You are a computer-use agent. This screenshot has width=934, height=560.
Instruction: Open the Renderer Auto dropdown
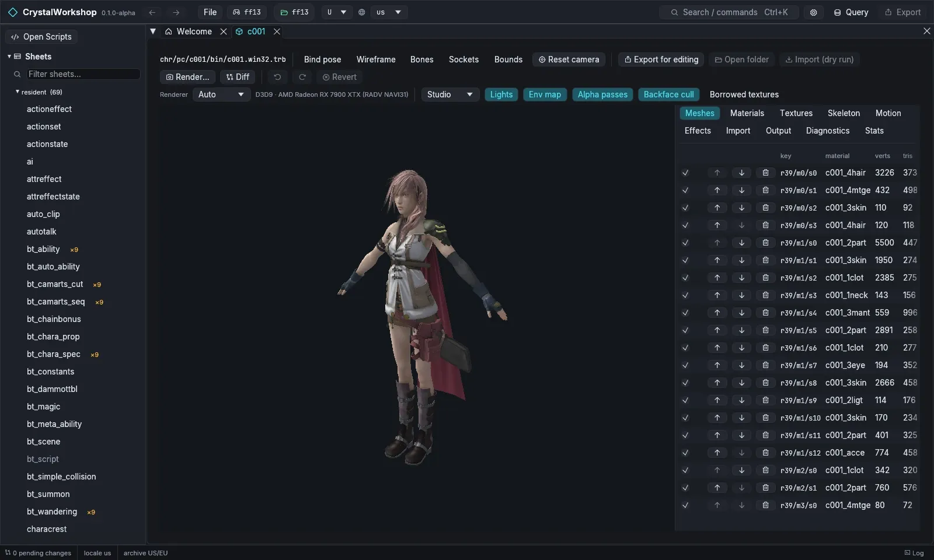pos(222,94)
